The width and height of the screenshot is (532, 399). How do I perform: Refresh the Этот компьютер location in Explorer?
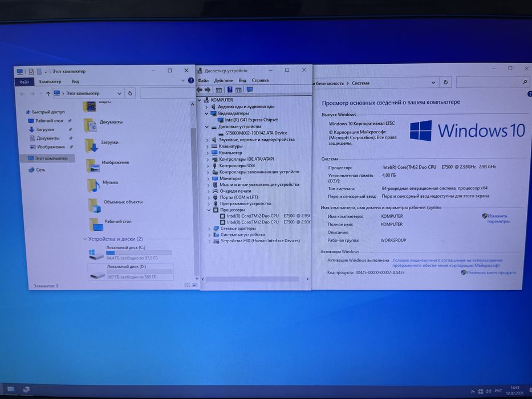130,93
